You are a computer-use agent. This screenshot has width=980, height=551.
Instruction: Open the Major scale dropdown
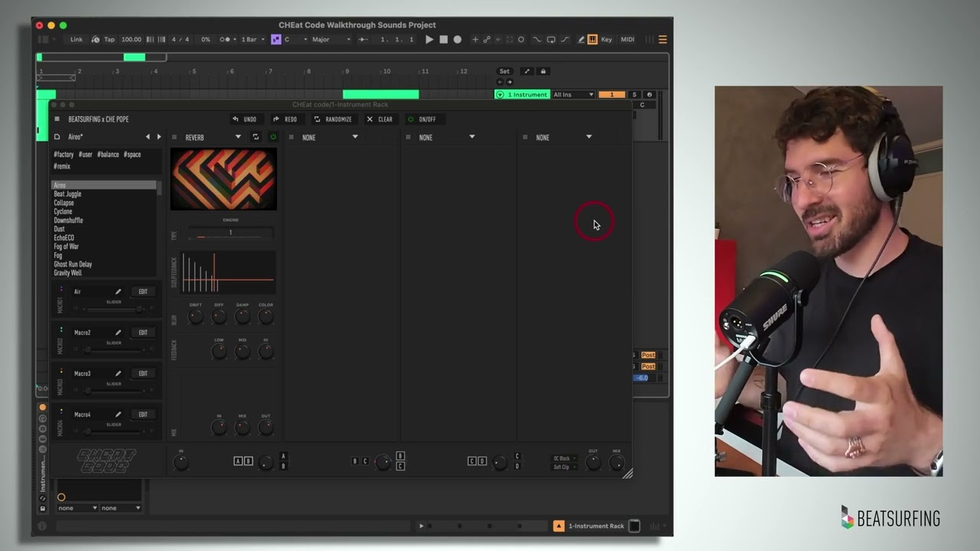(331, 40)
